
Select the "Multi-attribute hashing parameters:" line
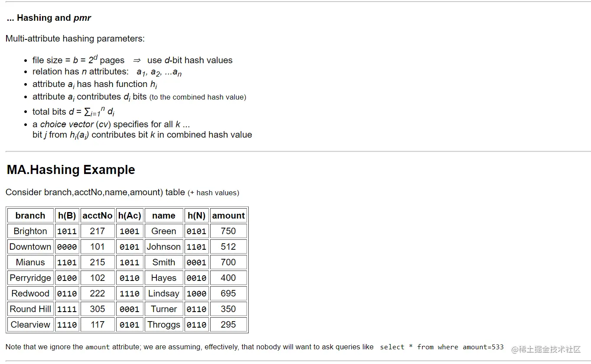[x=75, y=39]
